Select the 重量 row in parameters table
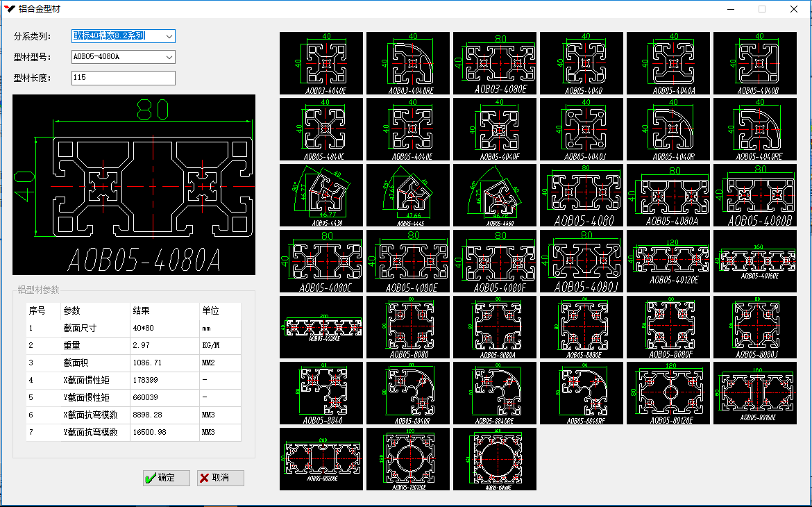 [x=133, y=345]
